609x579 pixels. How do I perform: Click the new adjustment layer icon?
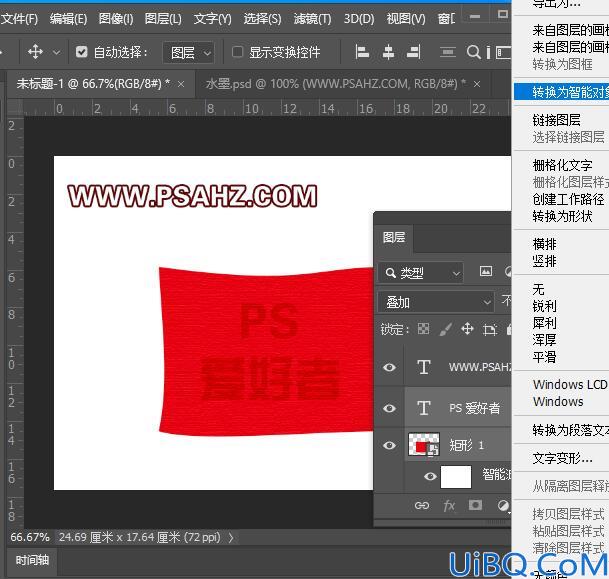[x=503, y=505]
